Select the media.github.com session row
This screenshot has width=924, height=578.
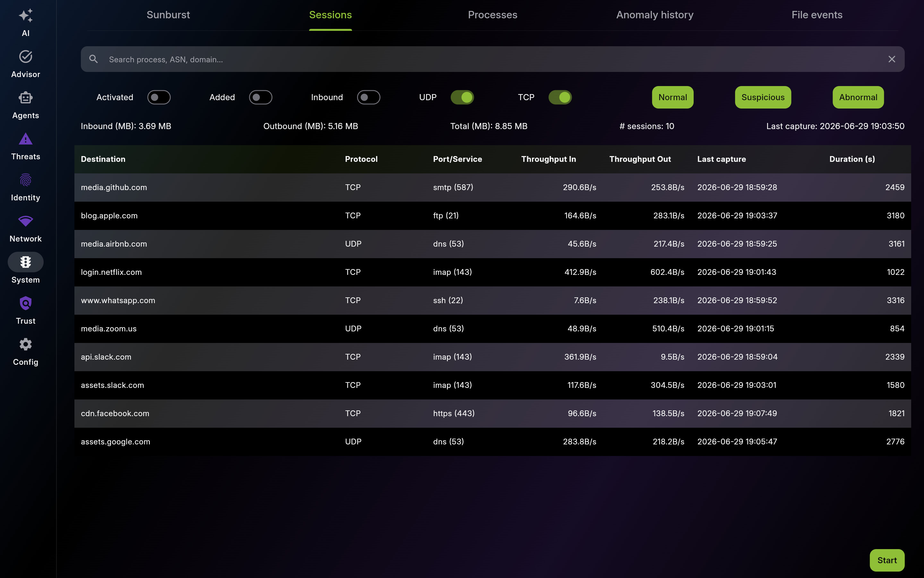click(492, 187)
